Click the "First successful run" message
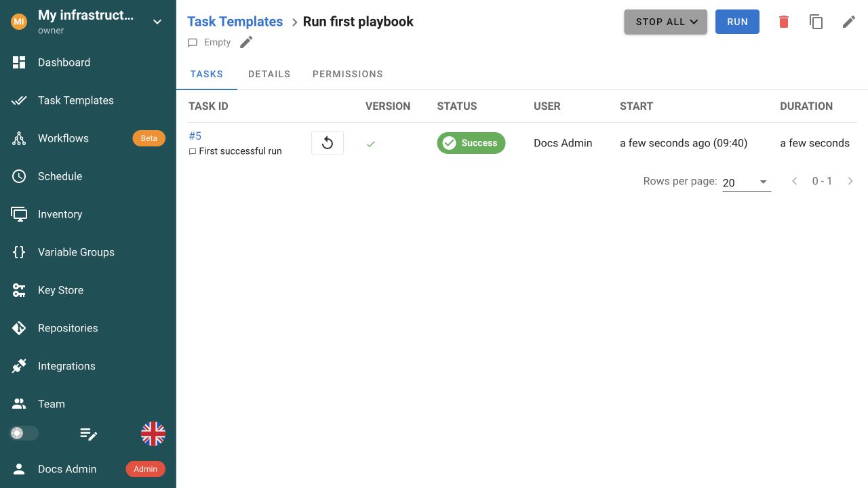The height and width of the screenshot is (488, 868). pos(240,151)
